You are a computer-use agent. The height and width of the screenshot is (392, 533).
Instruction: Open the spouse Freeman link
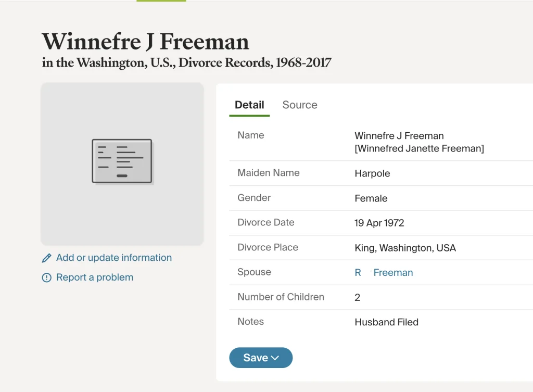click(x=384, y=272)
